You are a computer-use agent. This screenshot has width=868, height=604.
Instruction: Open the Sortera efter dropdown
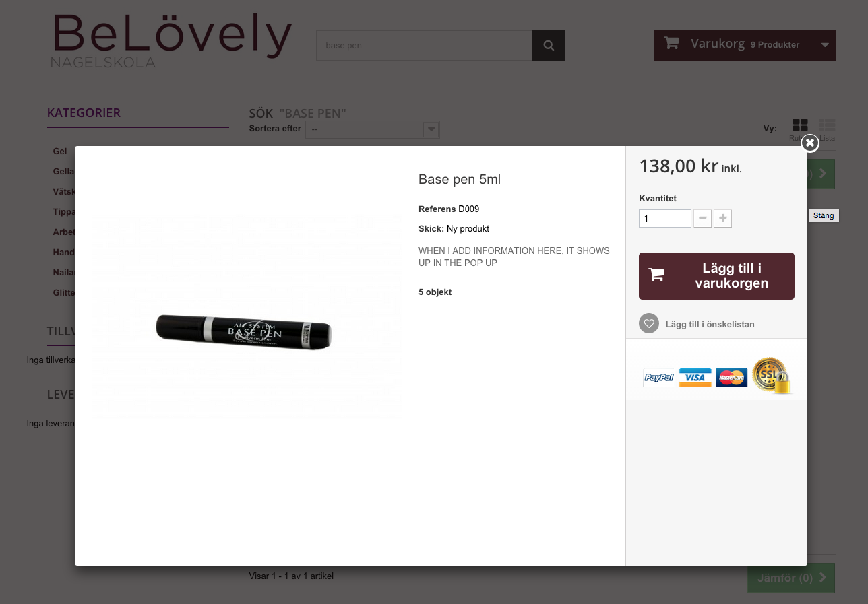tap(373, 129)
